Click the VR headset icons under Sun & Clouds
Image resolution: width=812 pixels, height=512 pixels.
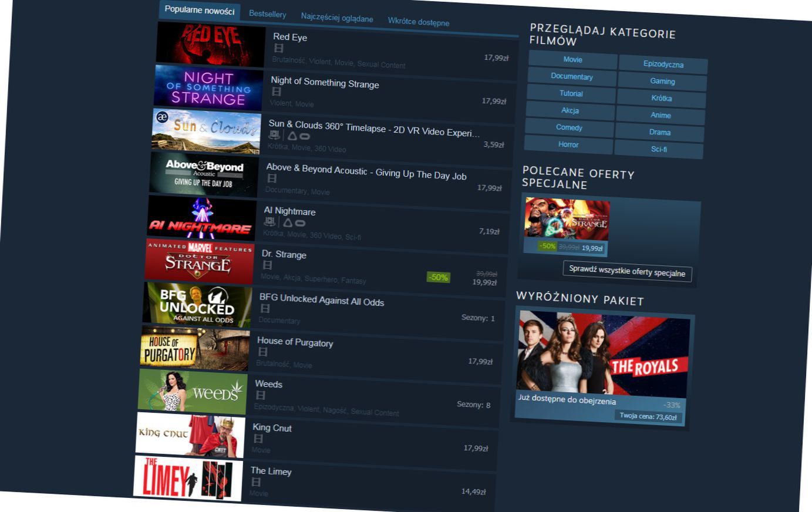[x=298, y=136]
